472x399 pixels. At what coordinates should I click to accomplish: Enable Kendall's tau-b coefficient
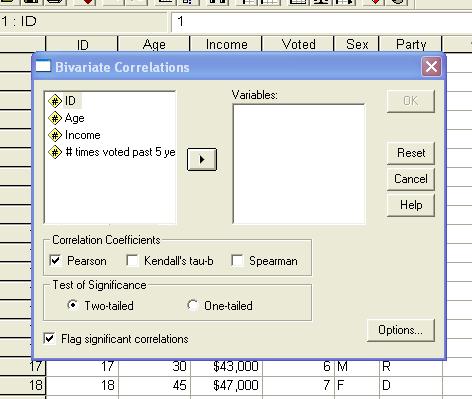(132, 260)
